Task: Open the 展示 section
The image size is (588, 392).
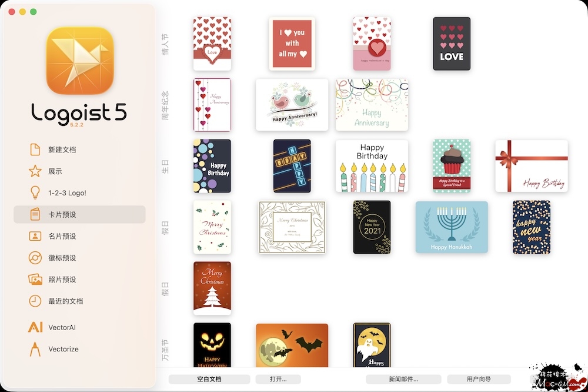Action: click(55, 171)
